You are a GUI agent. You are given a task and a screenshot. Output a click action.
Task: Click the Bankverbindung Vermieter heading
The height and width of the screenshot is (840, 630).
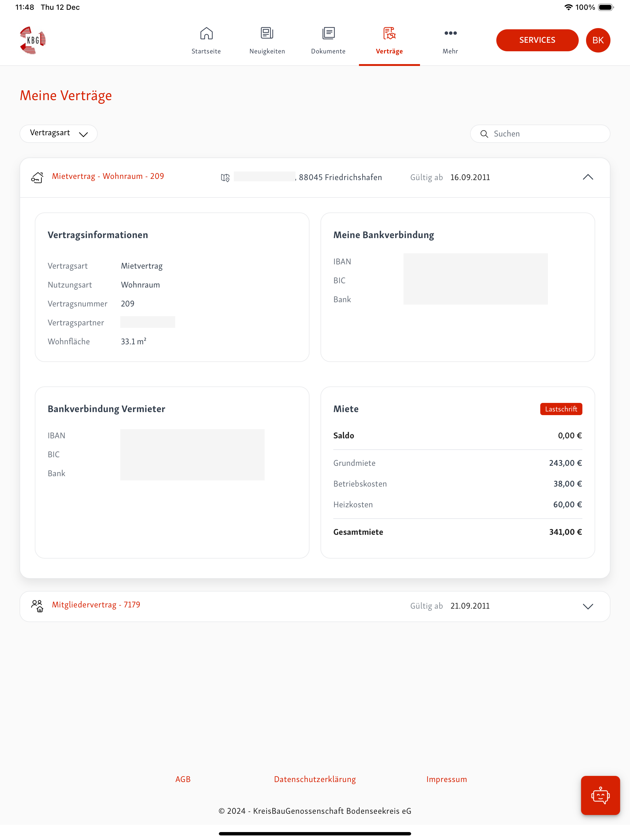(x=106, y=409)
